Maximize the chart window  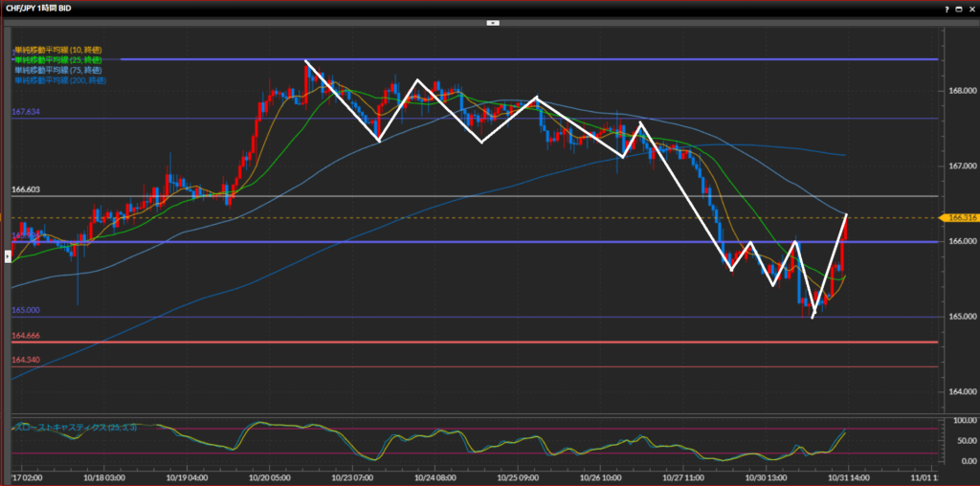959,8
